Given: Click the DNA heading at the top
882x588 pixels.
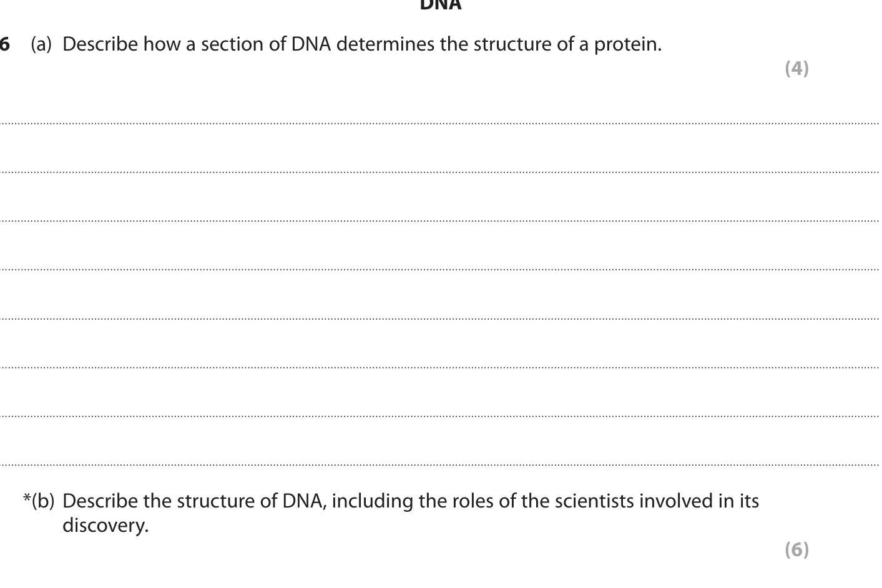Looking at the screenshot, I should (x=440, y=5).
